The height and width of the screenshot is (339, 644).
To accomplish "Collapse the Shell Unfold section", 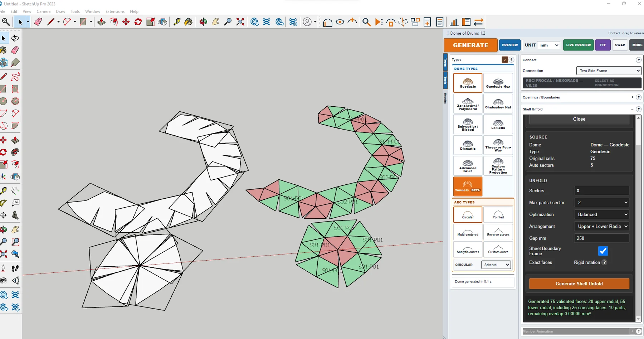I will (x=632, y=109).
